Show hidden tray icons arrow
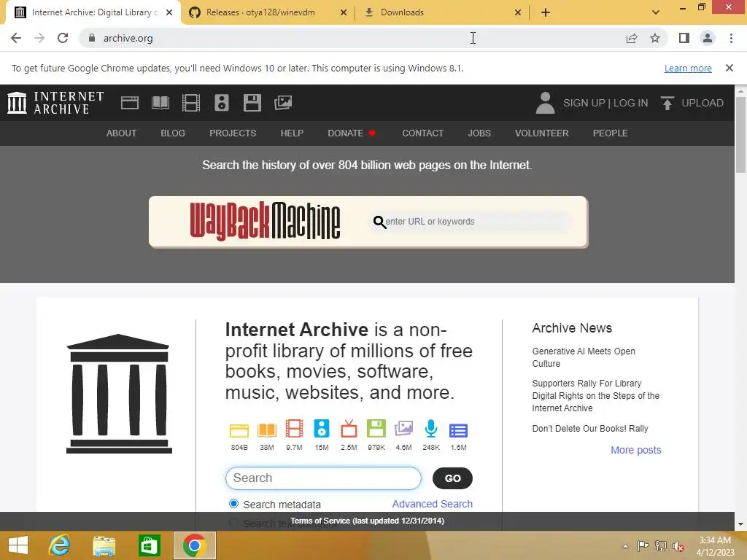This screenshot has height=560, width=747. [625, 546]
